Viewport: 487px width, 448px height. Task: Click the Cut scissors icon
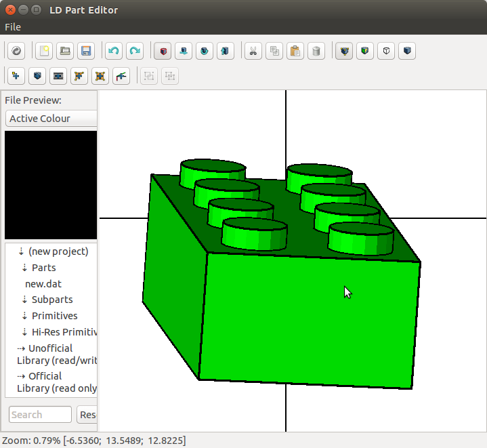point(253,51)
